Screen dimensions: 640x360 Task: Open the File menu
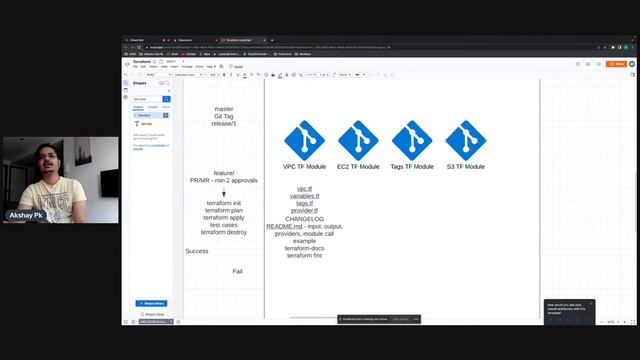[x=135, y=67]
